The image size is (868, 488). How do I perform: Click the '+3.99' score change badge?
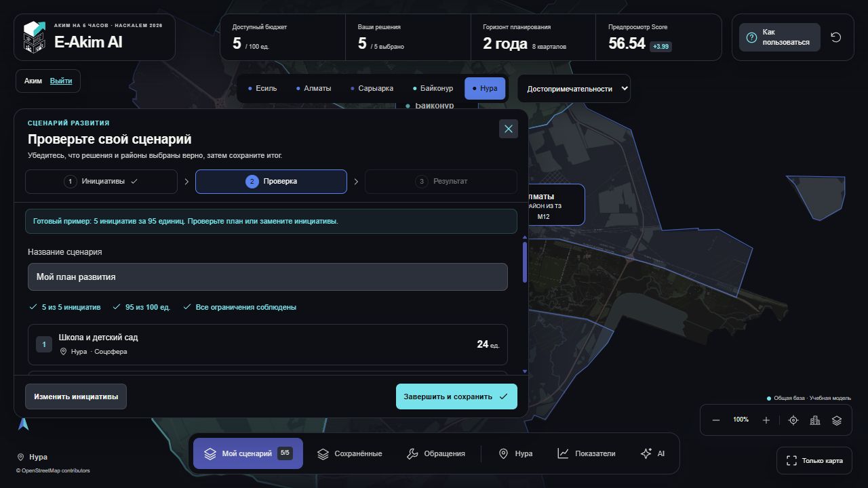tap(660, 47)
